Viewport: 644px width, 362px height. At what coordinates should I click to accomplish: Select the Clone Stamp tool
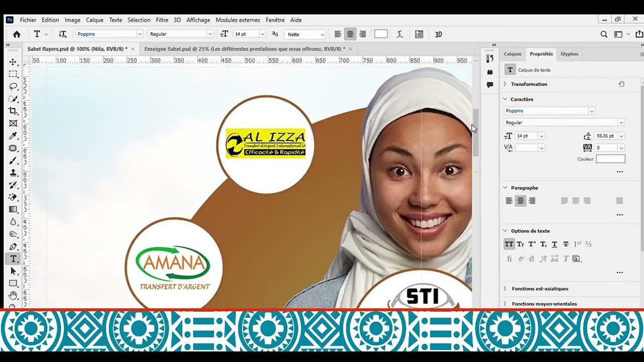pyautogui.click(x=13, y=173)
